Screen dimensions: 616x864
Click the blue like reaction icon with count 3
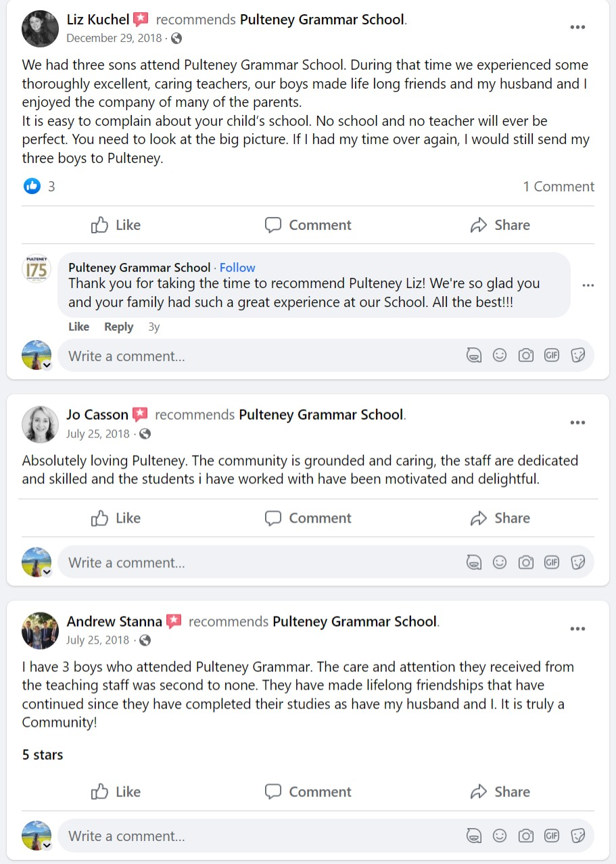pyautogui.click(x=32, y=187)
